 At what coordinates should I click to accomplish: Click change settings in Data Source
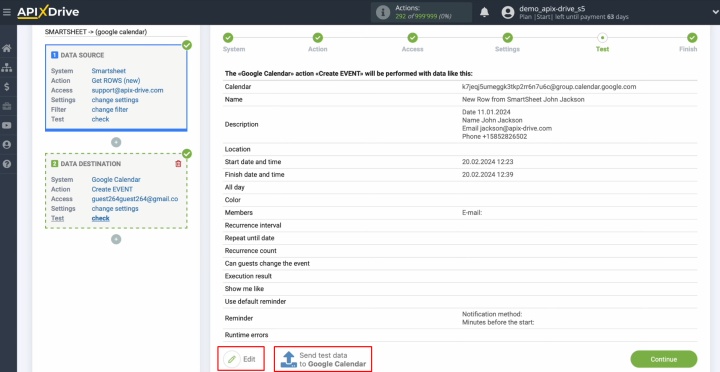tap(115, 100)
